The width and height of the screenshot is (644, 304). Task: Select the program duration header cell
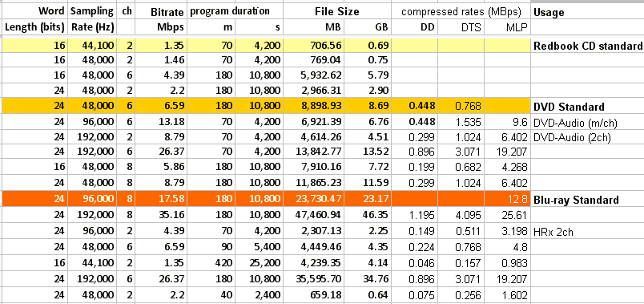tap(235, 12)
